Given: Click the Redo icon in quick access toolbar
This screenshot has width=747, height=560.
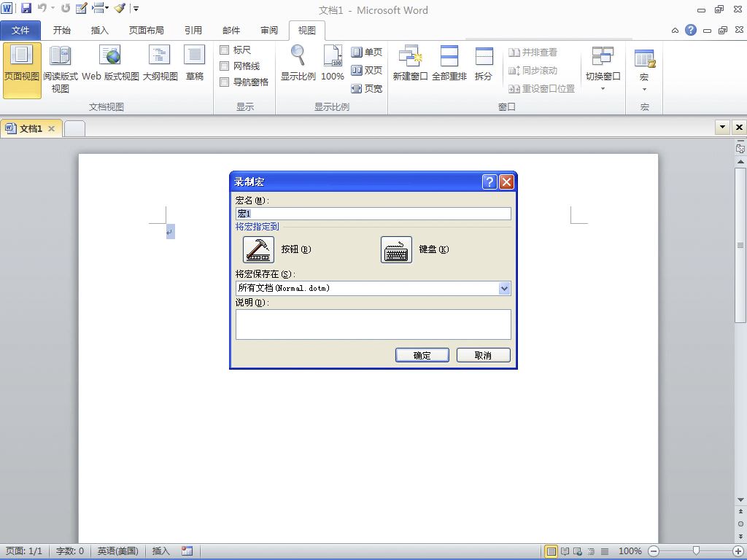Looking at the screenshot, I should (66, 8).
